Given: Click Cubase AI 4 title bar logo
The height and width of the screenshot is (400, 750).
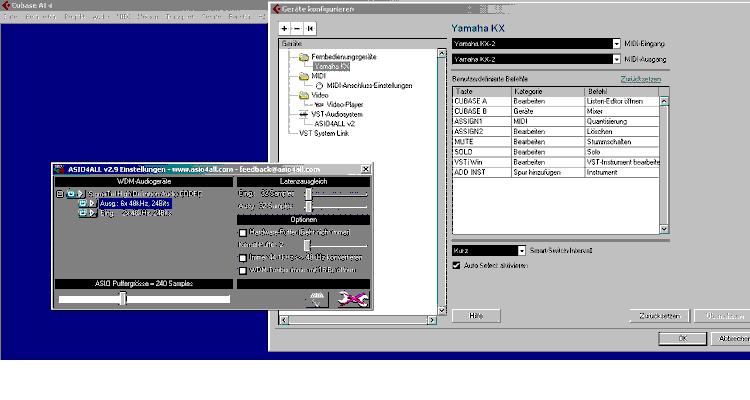Looking at the screenshot, I should coord(6,5).
